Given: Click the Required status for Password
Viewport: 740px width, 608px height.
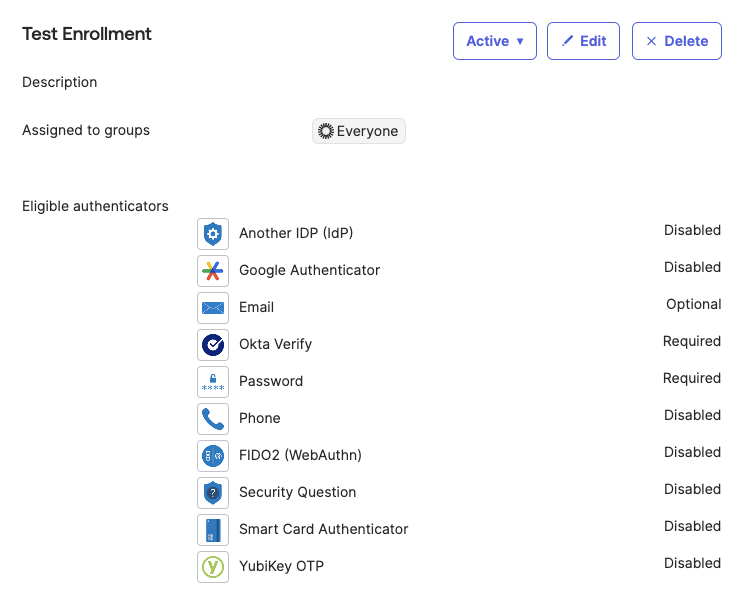Looking at the screenshot, I should (691, 378).
